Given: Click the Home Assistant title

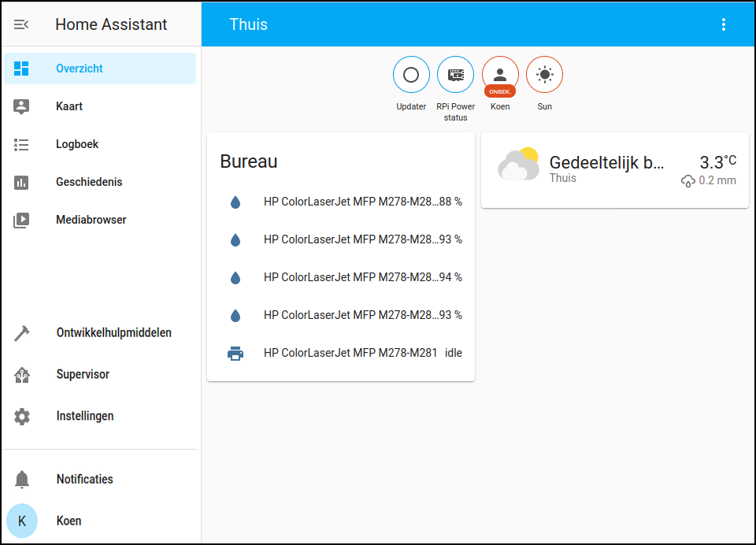Looking at the screenshot, I should [111, 24].
